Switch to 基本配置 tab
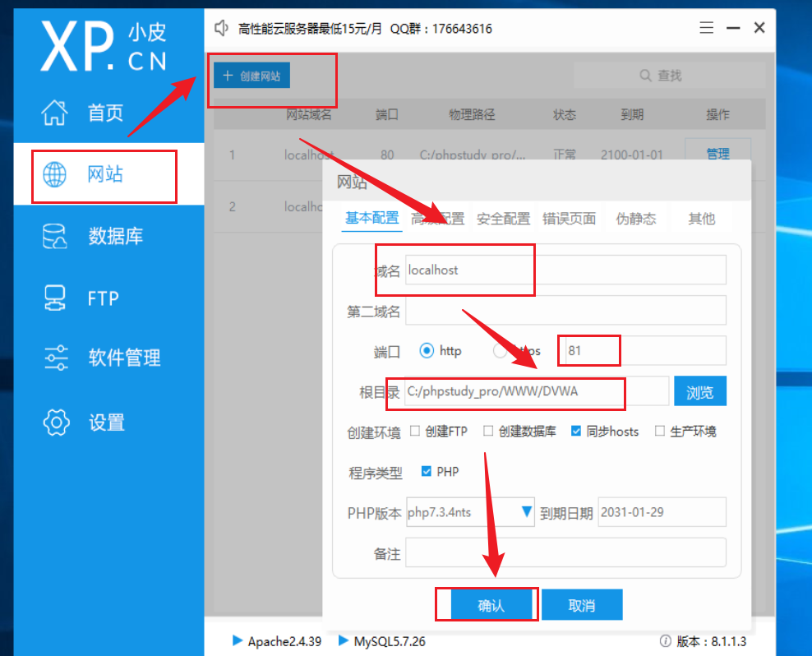812x656 pixels. [371, 218]
